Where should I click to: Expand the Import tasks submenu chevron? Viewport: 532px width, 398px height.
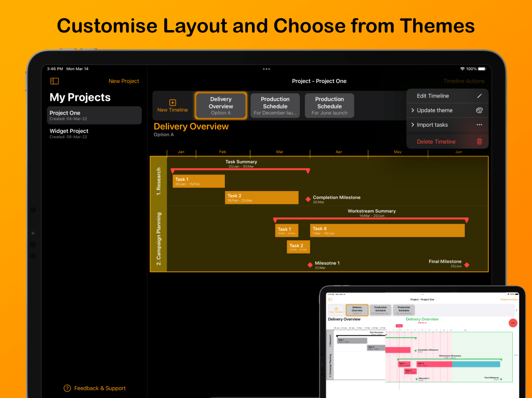413,125
